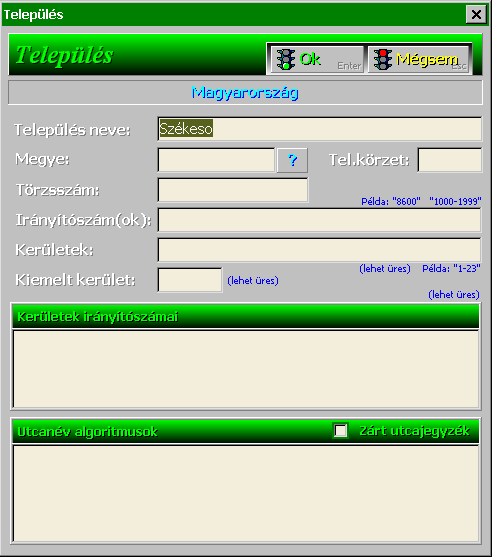Confirm the dialog with the Ok button
The height and width of the screenshot is (557, 492).
[317, 59]
